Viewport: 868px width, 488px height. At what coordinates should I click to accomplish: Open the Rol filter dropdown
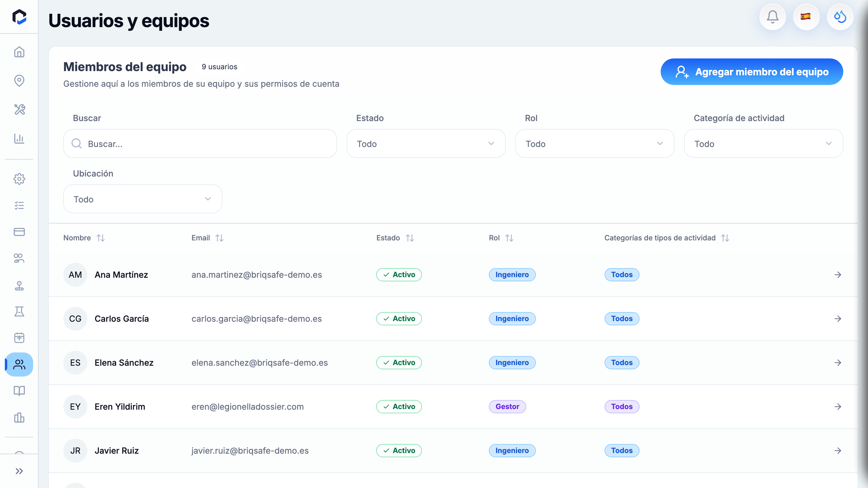(595, 143)
